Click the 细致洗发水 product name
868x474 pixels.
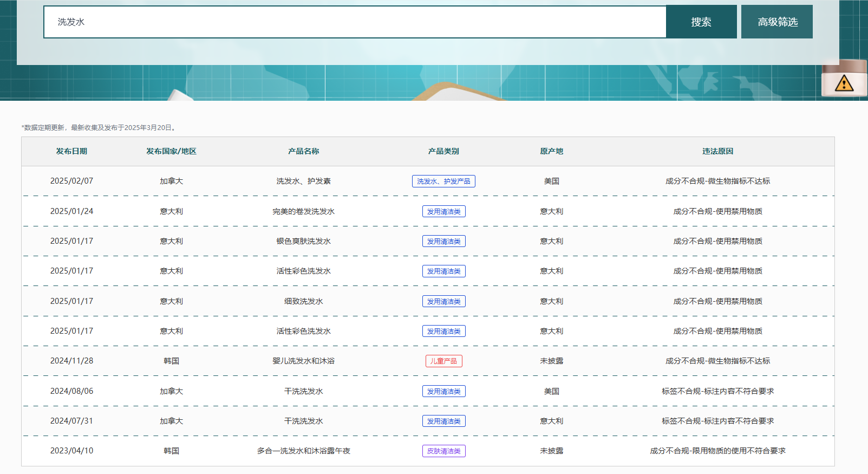coord(303,302)
